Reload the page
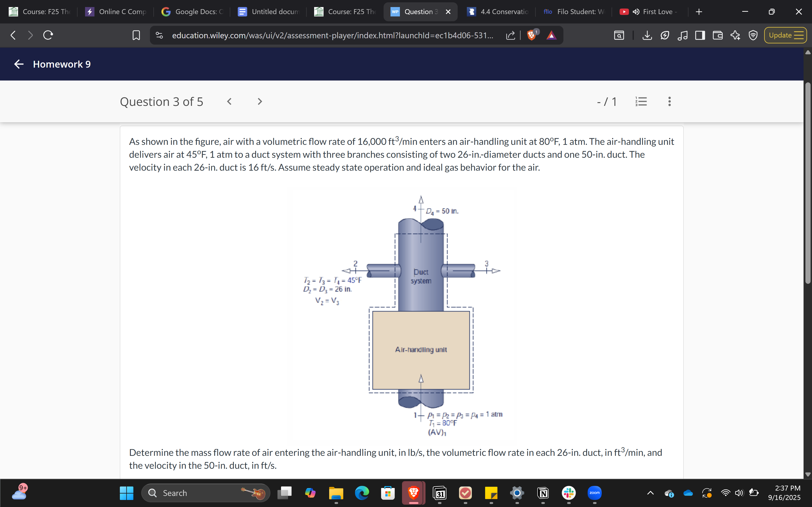Screen dimensions: 812x507 [48, 35]
